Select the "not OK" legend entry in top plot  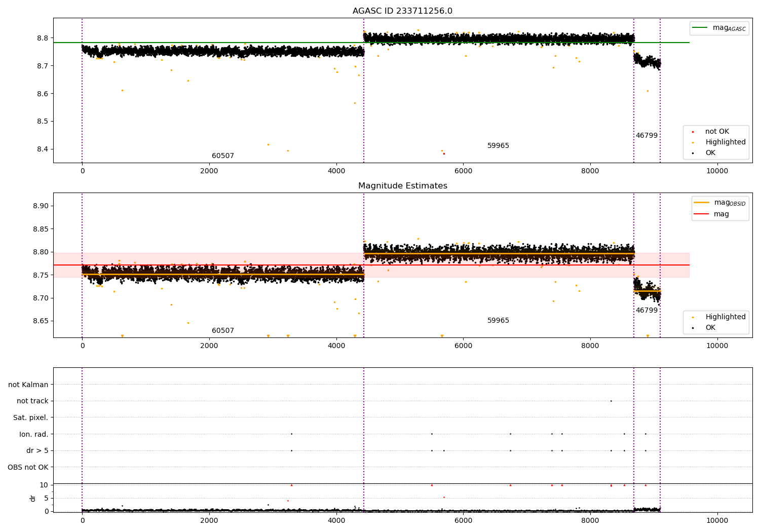pos(717,132)
